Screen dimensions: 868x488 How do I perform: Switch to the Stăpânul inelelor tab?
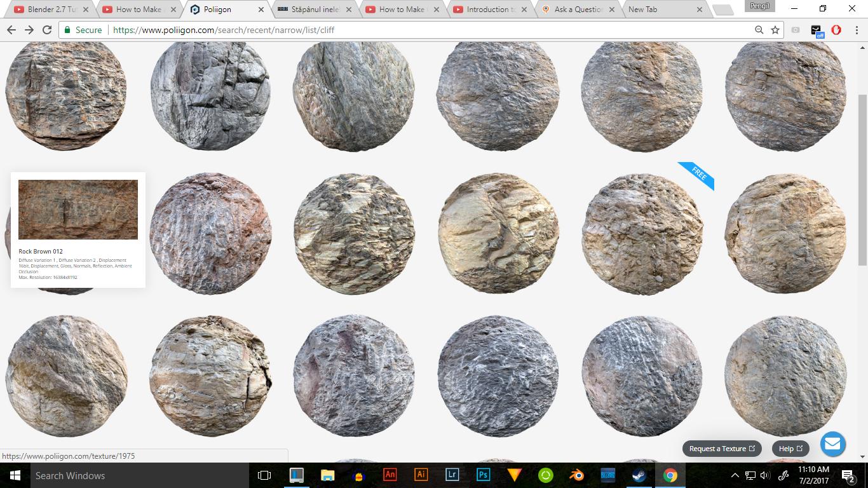[314, 10]
